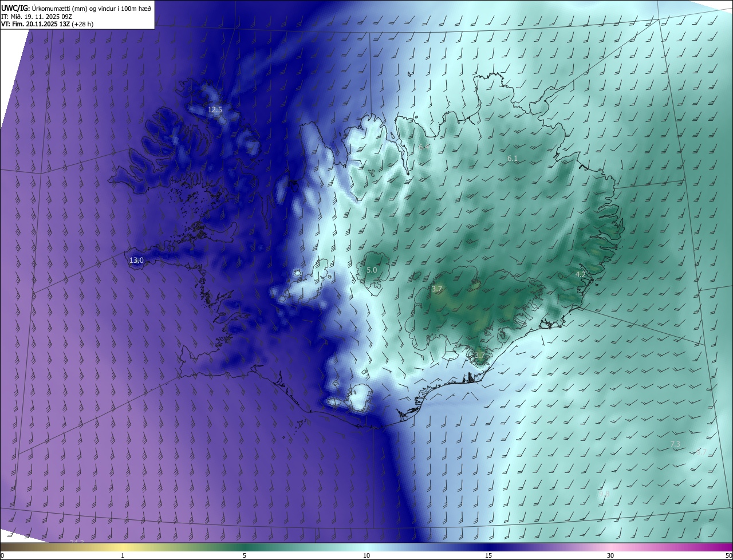The height and width of the screenshot is (560, 733).
Task: Click the 'VT: Fim. 20.11.2025 13Z' valid time
Action: click(34, 24)
